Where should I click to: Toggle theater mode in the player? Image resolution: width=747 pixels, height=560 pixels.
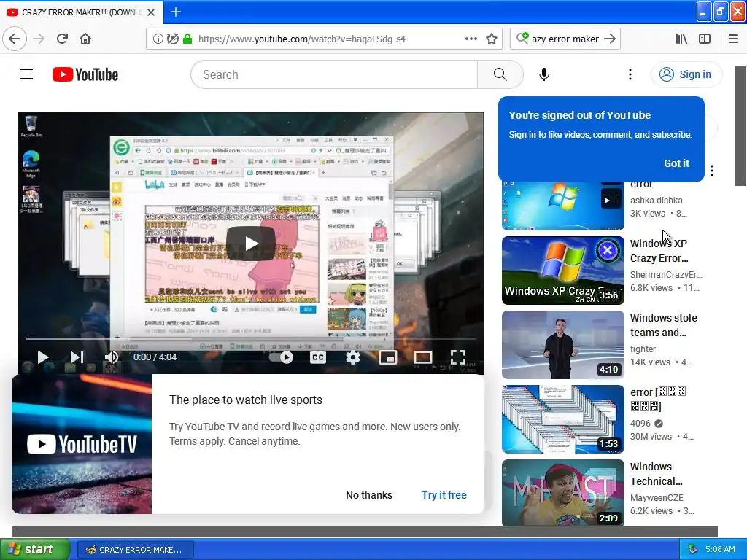point(422,357)
